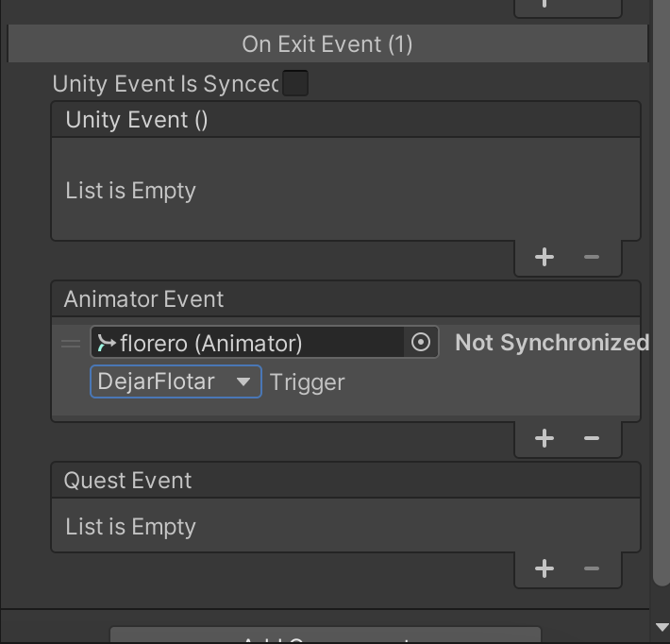Add entry to Quest Event list

coord(544,568)
